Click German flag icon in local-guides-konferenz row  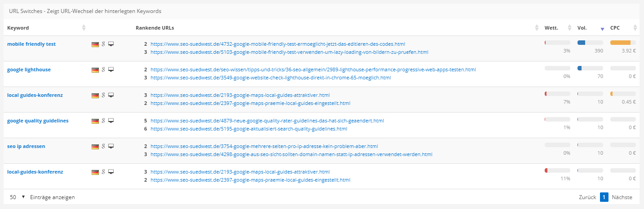point(95,172)
